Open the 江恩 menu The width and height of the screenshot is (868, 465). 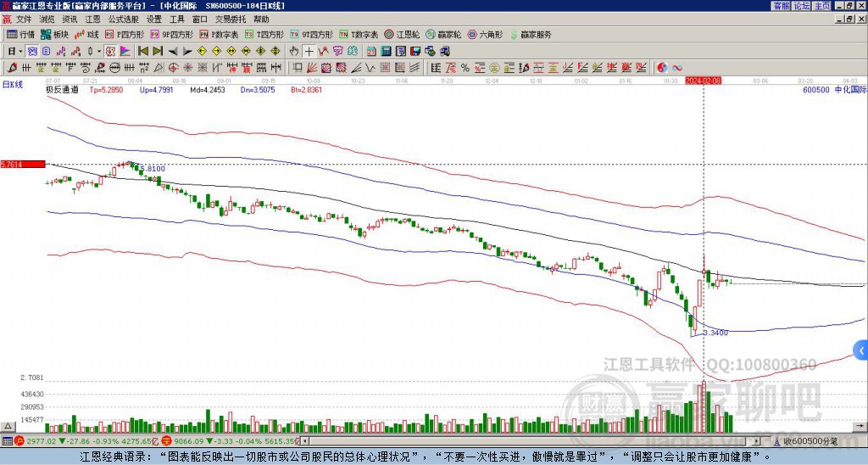(92, 20)
